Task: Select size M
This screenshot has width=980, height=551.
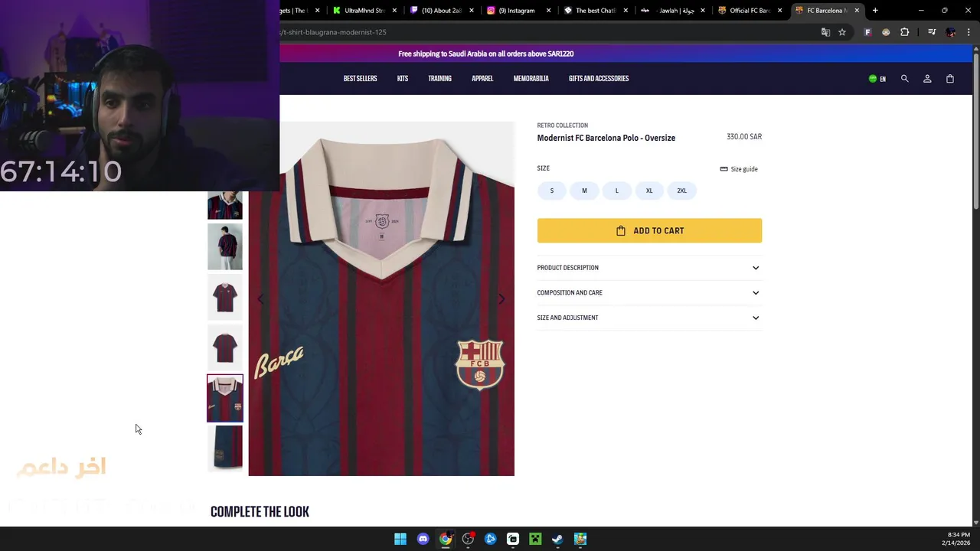Action: (x=584, y=191)
